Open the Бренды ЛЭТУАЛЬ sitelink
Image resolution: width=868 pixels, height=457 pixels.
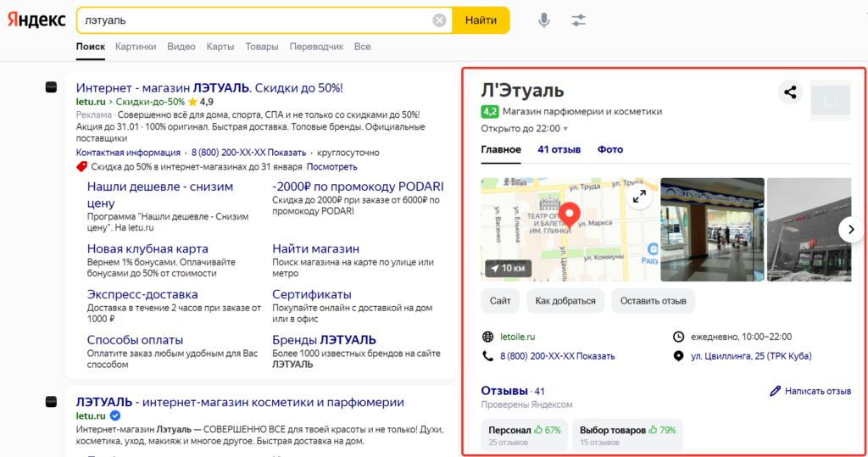(324, 339)
